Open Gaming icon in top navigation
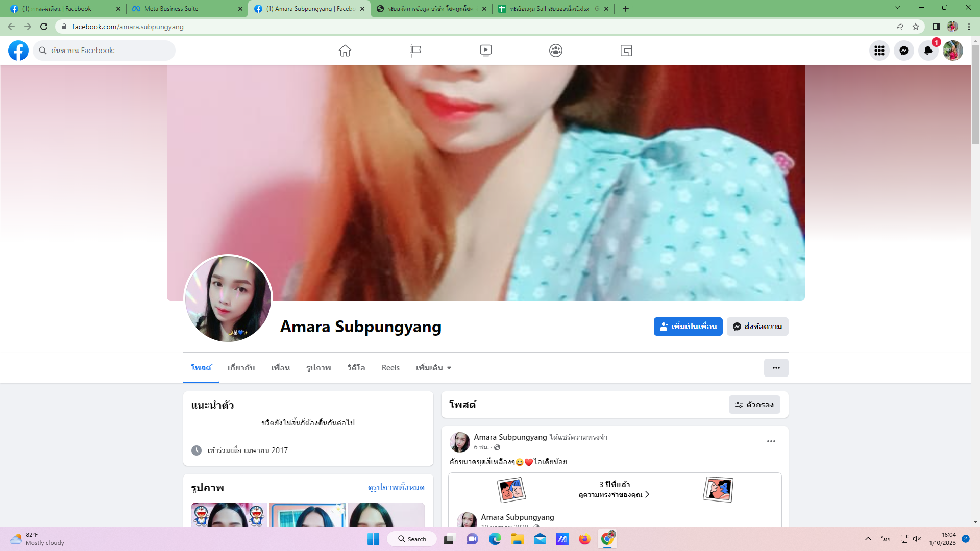The width and height of the screenshot is (980, 551). (x=626, y=51)
